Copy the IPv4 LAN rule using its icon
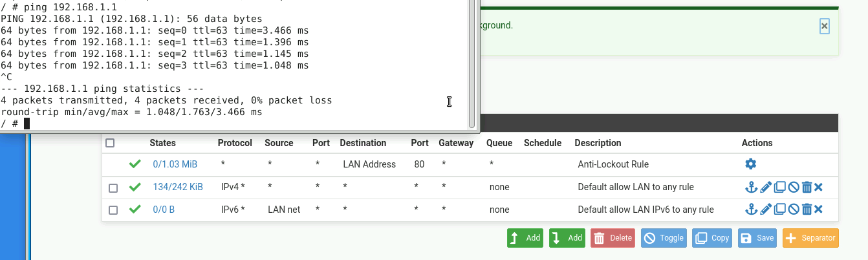The height and width of the screenshot is (260, 868). point(779,188)
